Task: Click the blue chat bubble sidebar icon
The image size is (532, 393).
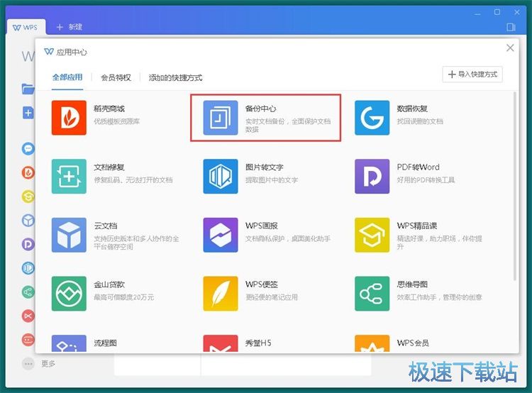Action: tap(28, 149)
